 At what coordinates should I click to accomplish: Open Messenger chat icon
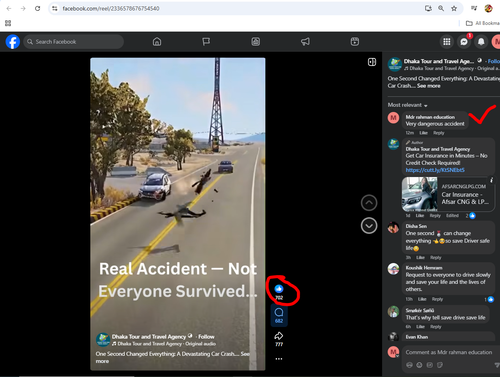coord(464,42)
